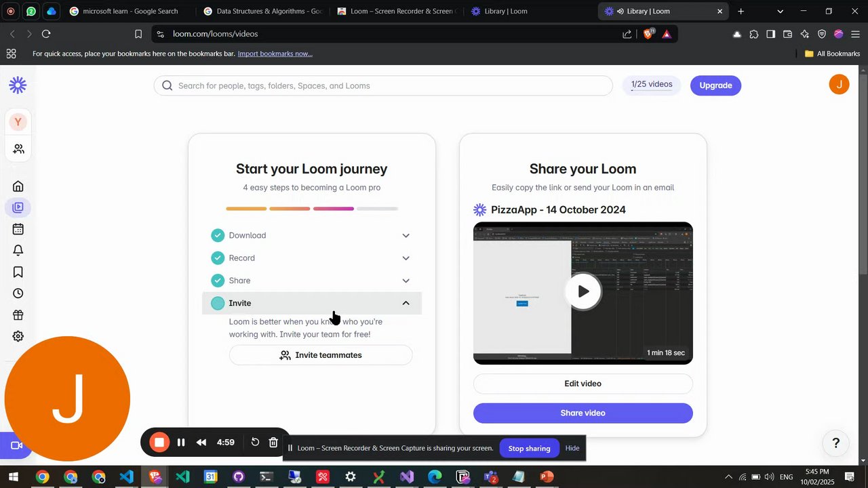Open browser extensions puzzle icon
868x488 pixels.
pyautogui.click(x=754, y=34)
